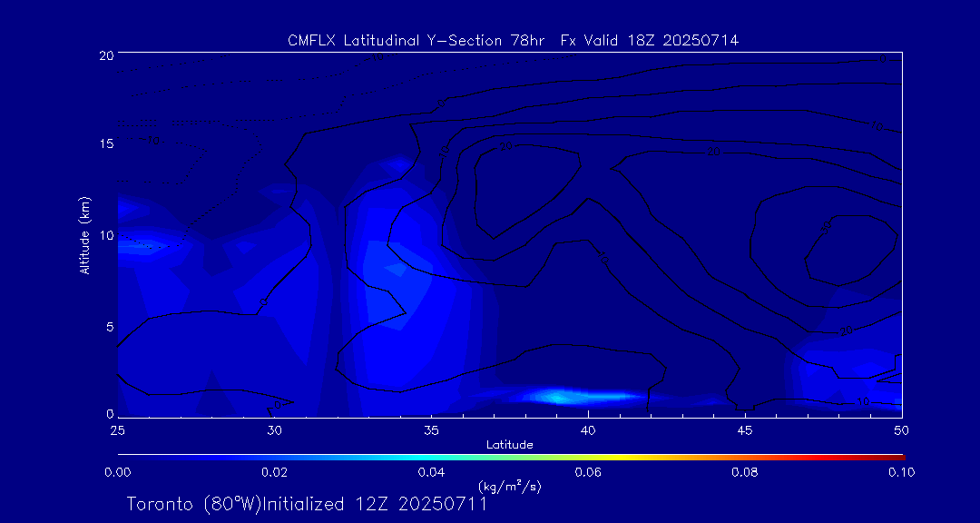Select the "Latitude" horizontal axis label

509,446
